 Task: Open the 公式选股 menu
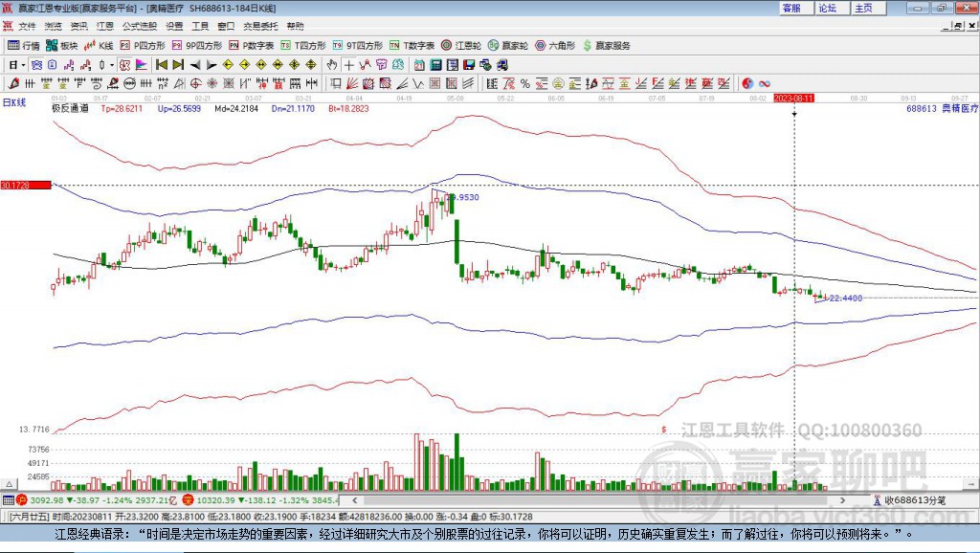tap(140, 26)
